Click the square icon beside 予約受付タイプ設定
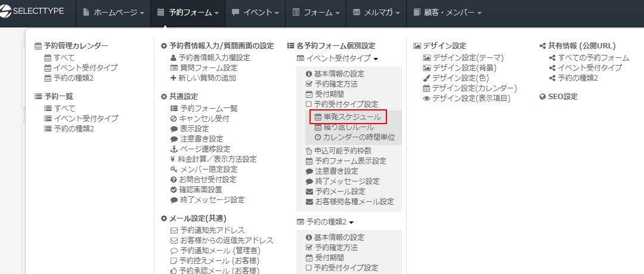Screen dimensions: 644x274 pyautogui.click(x=309, y=104)
